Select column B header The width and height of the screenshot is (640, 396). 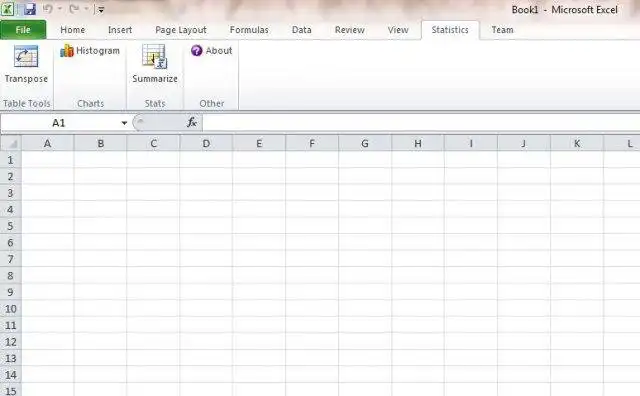(100, 143)
